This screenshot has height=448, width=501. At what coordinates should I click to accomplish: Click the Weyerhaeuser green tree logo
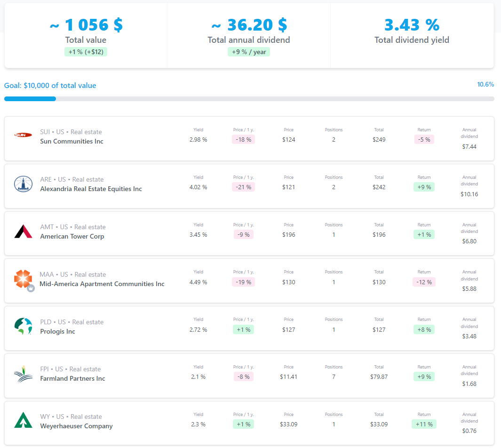click(x=24, y=420)
